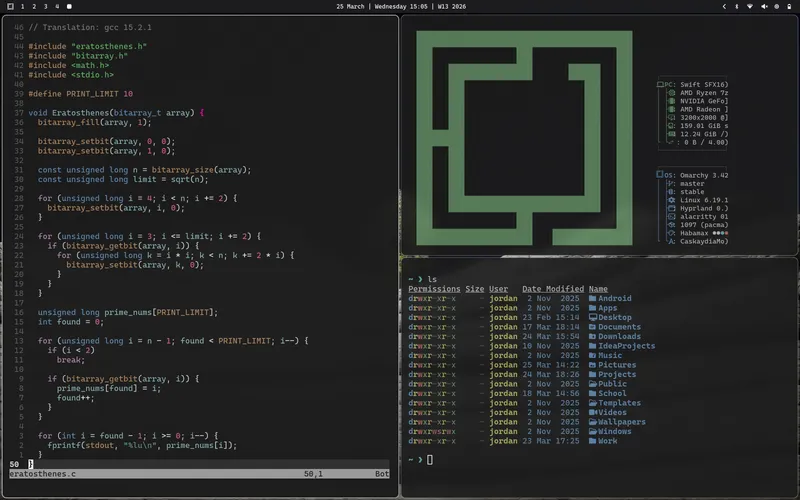The image size is (800, 500).
Task: Click the shell prompt cursor in lower terminal
Action: coord(430,460)
